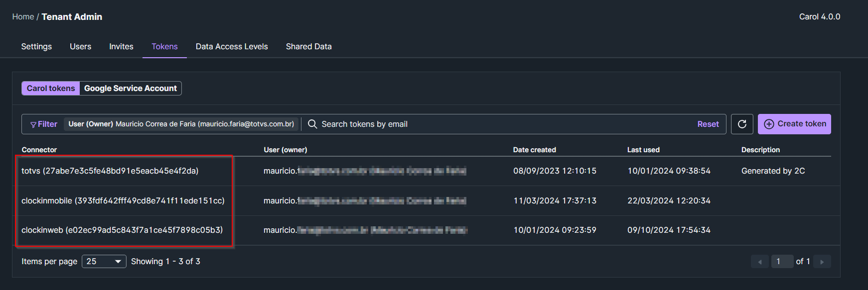Go to next page arrow
Screen dimensions: 868x290
pos(822,262)
